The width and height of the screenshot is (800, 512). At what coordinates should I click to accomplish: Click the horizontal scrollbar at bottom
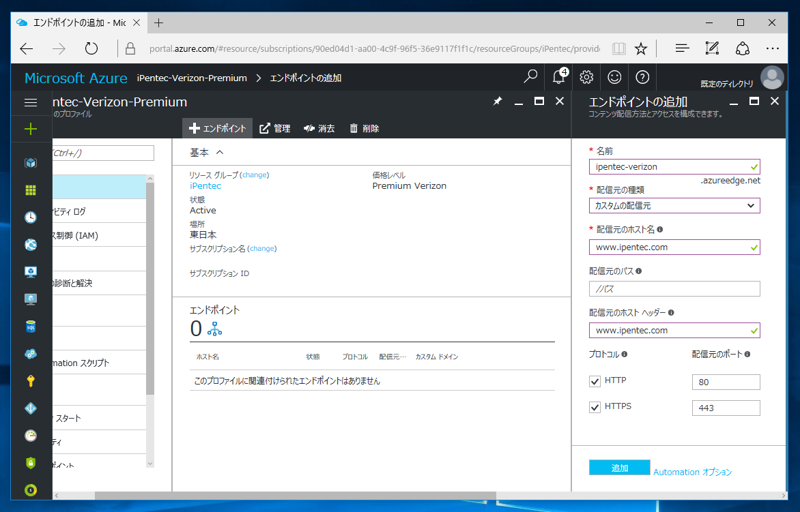click(x=295, y=496)
